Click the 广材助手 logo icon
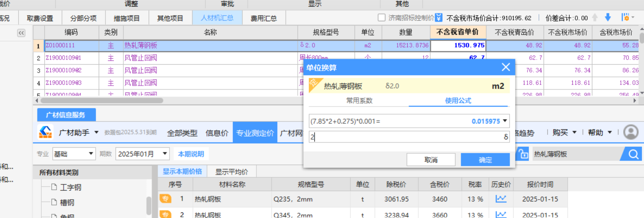644x218 pixels. (45, 132)
